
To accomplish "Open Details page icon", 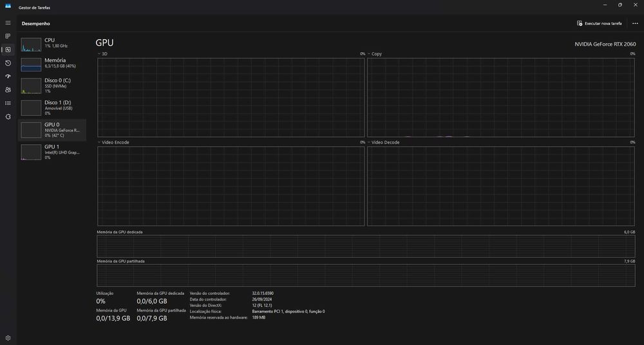I will click(x=8, y=103).
